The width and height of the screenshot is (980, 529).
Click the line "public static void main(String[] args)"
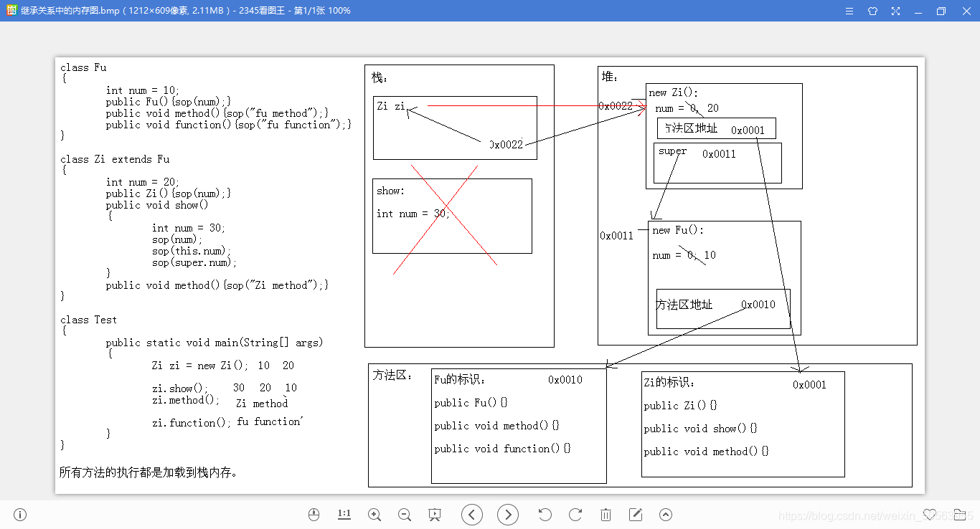[215, 343]
